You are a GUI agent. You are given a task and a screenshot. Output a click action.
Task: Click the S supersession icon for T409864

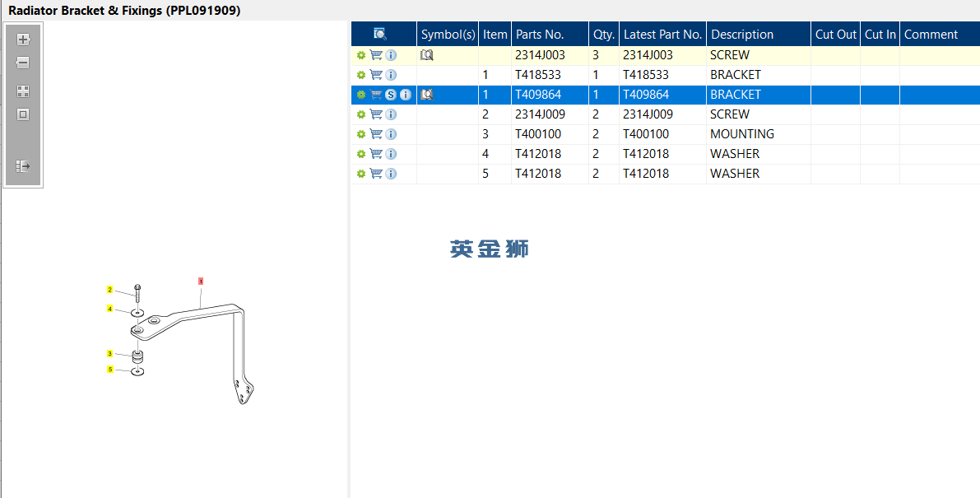tap(391, 95)
